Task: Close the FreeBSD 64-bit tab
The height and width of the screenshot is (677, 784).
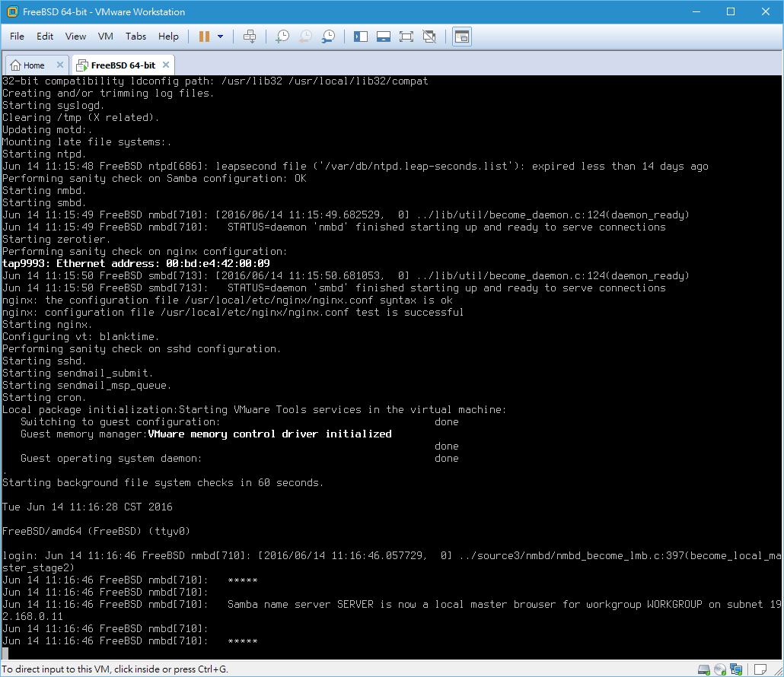Action: coord(166,65)
